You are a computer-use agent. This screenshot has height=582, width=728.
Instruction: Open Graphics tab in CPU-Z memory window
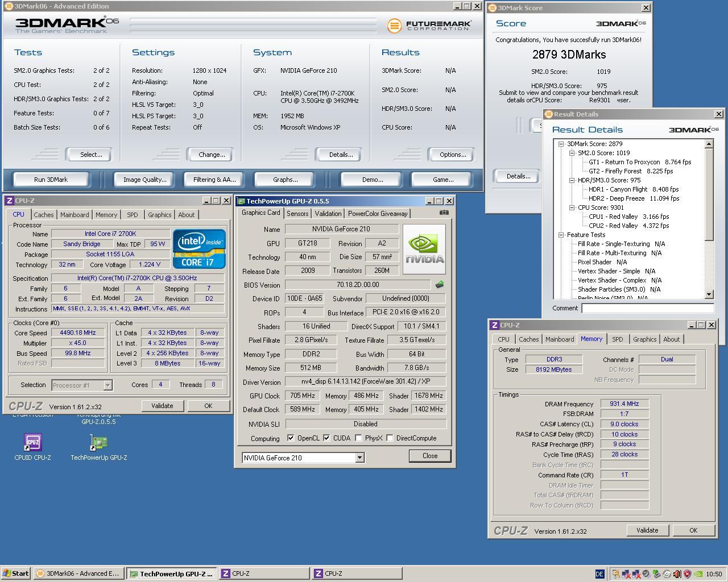tap(644, 339)
